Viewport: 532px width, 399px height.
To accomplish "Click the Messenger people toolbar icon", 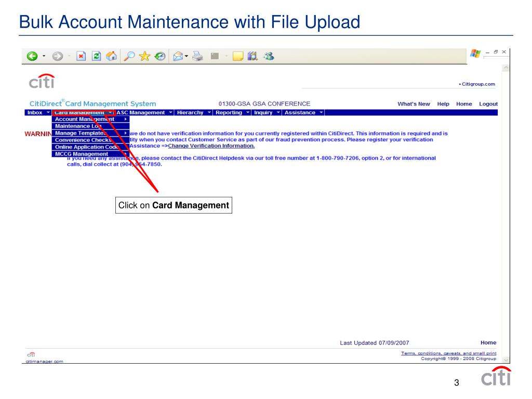I will (269, 56).
